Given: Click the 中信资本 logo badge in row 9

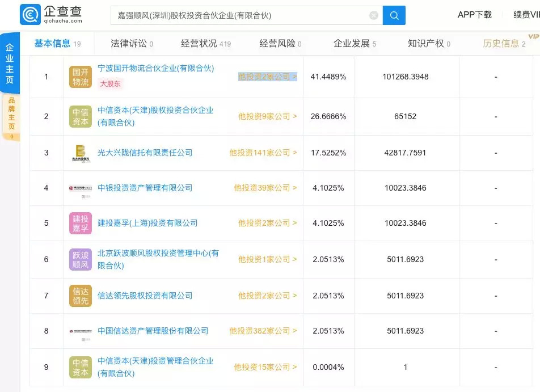Looking at the screenshot, I should (x=81, y=367).
